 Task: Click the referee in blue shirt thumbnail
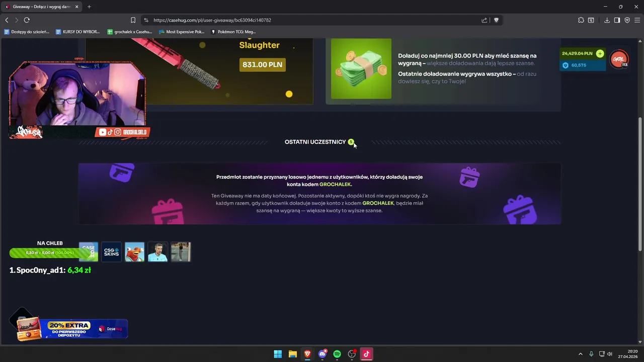tap(158, 252)
